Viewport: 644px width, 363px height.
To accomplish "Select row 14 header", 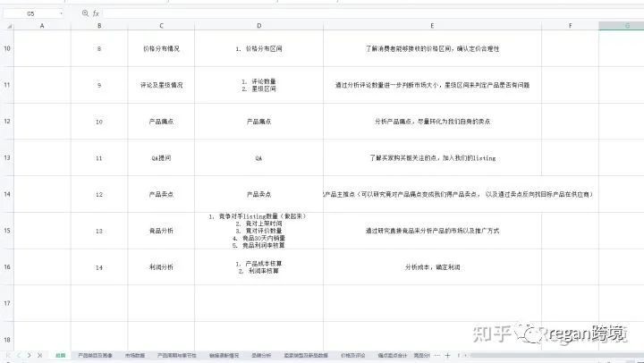I will [x=7, y=194].
